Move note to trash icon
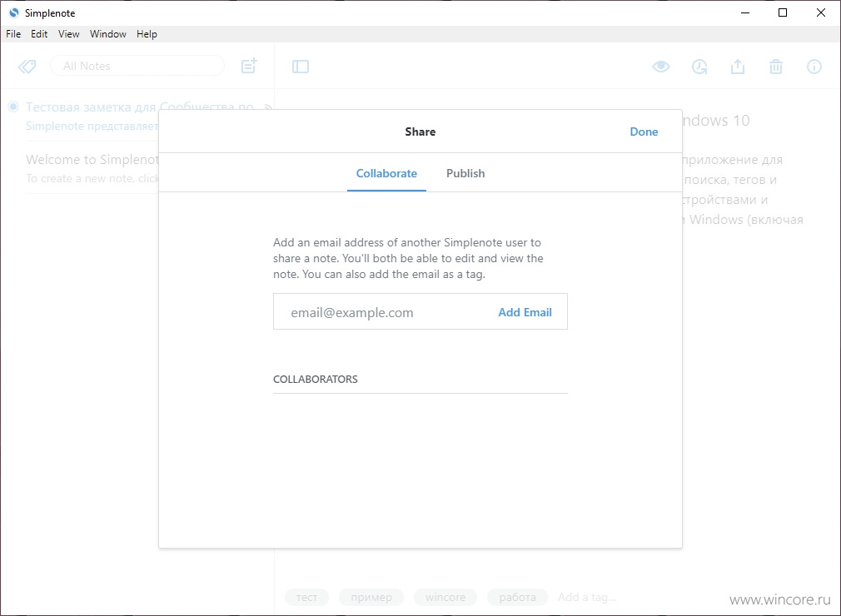Image resolution: width=841 pixels, height=616 pixels. pyautogui.click(x=776, y=67)
